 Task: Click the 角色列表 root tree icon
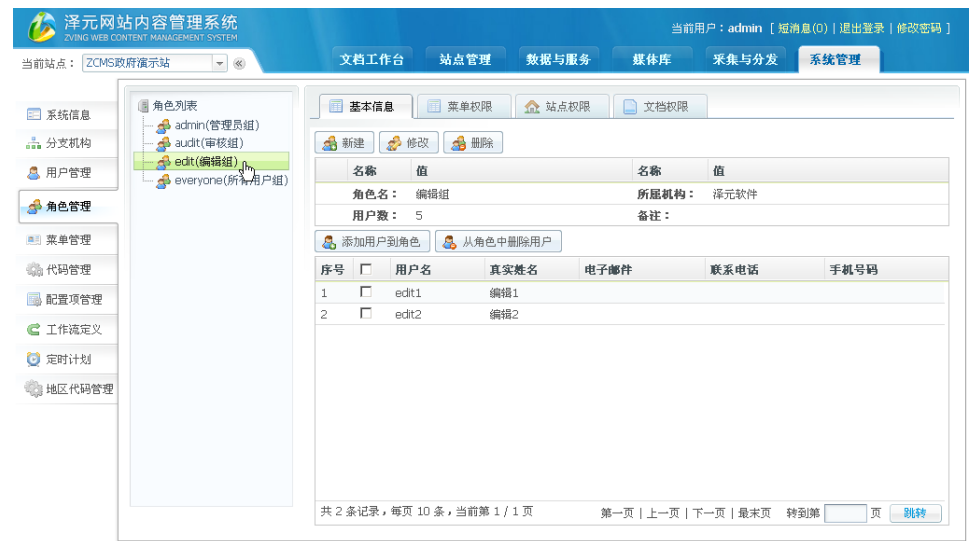click(144, 106)
